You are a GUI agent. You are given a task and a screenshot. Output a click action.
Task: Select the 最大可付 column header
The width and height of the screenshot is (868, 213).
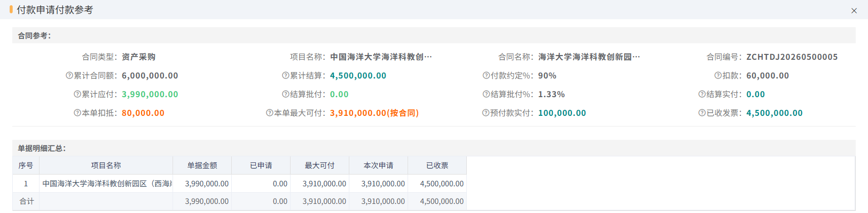(x=319, y=165)
